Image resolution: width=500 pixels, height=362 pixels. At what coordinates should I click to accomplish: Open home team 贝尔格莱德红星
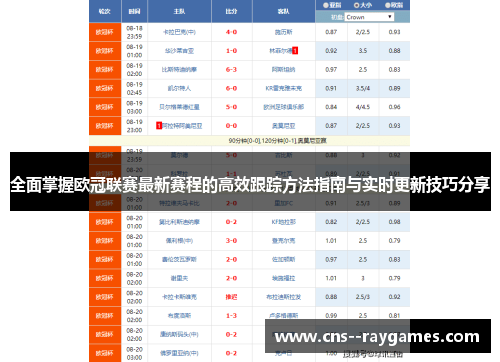tap(179, 107)
